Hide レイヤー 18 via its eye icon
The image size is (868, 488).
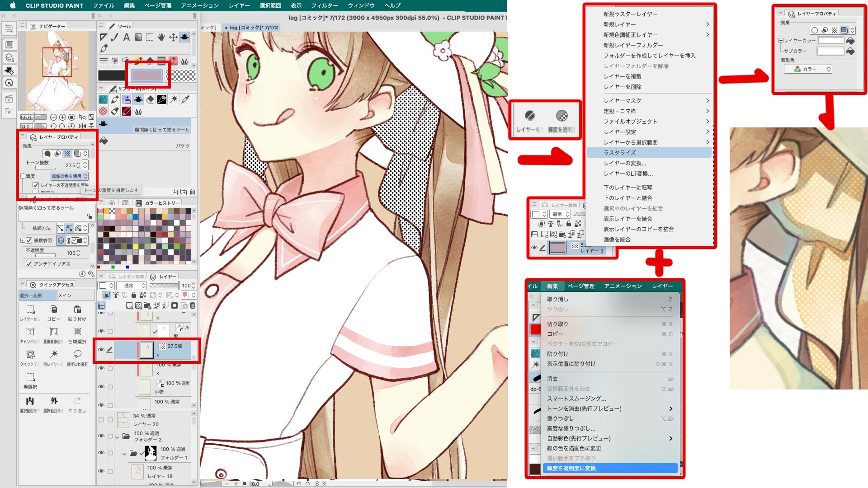point(101,471)
